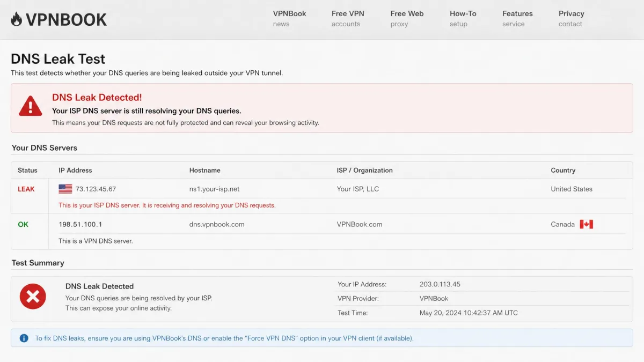
Task: Click the VPNBook.com organization cell
Action: pos(360,225)
